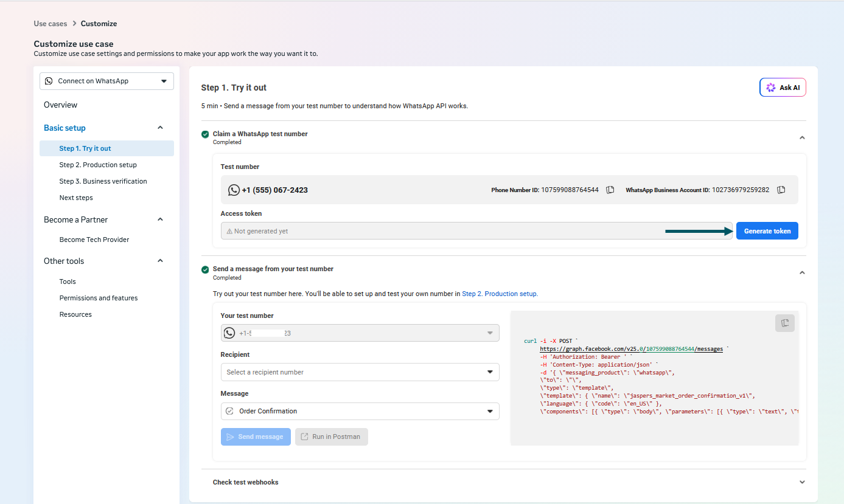Click the check-circle icon beside Order Confirmation
This screenshot has height=504, width=844.
[229, 411]
